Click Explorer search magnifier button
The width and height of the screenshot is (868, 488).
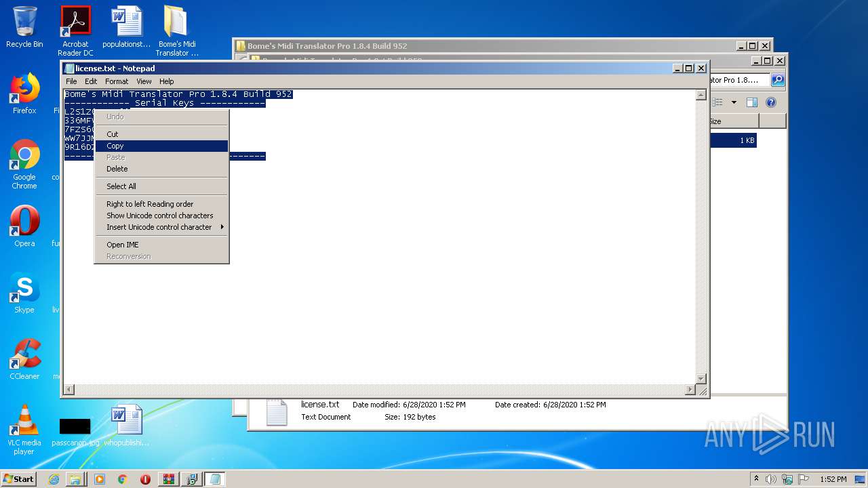tap(778, 80)
